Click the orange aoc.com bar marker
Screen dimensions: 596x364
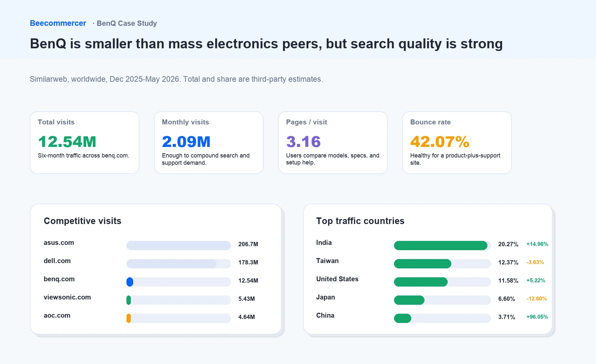[129, 318]
